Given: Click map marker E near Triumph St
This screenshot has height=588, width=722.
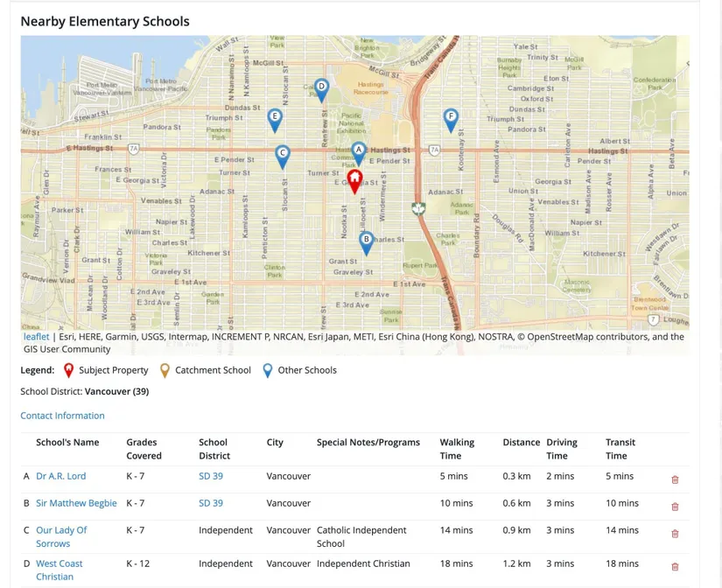Looking at the screenshot, I should [275, 118].
